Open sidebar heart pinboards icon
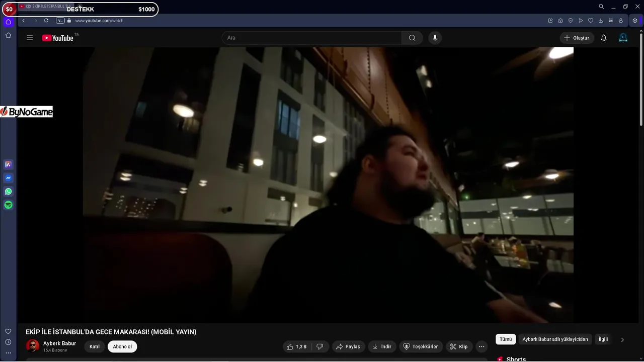The width and height of the screenshot is (644, 362). pyautogui.click(x=8, y=331)
